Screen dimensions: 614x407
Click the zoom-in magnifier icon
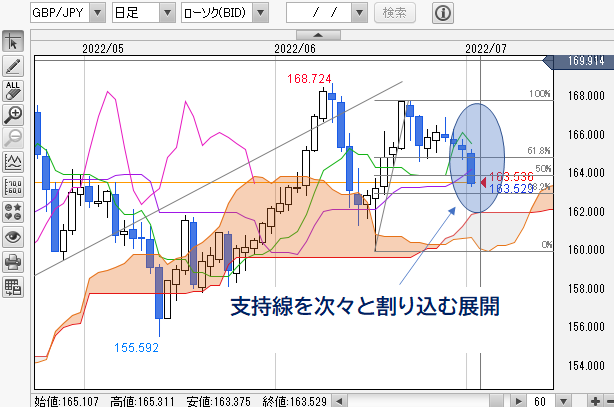point(13,115)
